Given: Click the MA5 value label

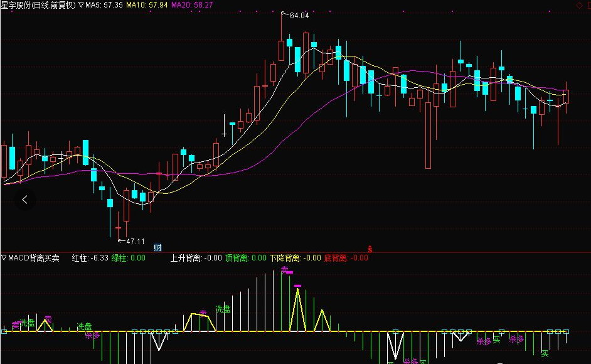Looking at the screenshot, I should [104, 5].
